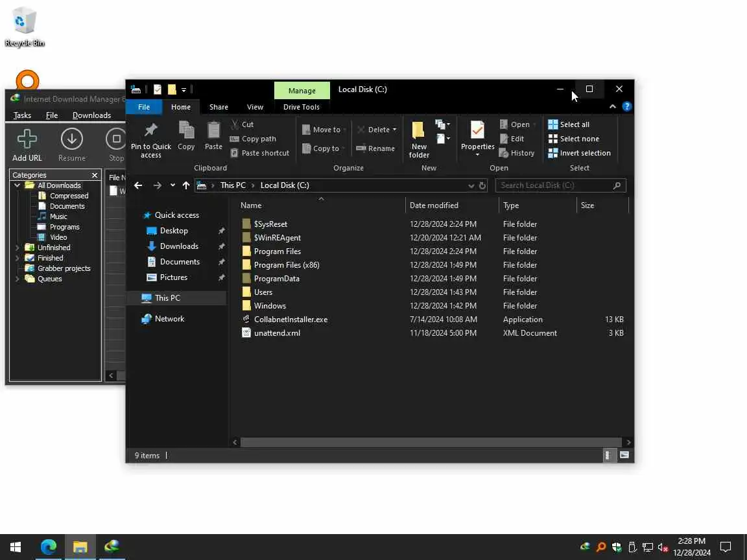
Task: Open Properties from the ribbon
Action: (x=477, y=138)
